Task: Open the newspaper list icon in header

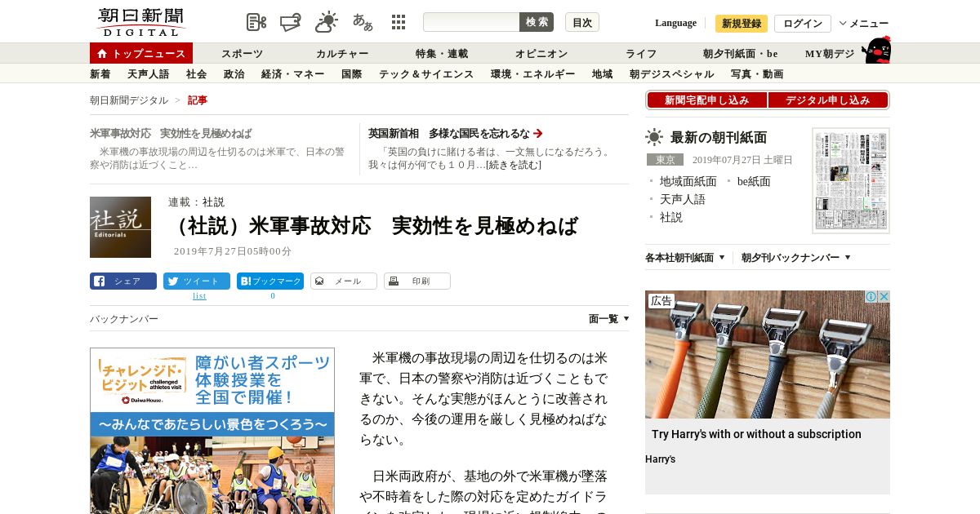Action: click(256, 22)
